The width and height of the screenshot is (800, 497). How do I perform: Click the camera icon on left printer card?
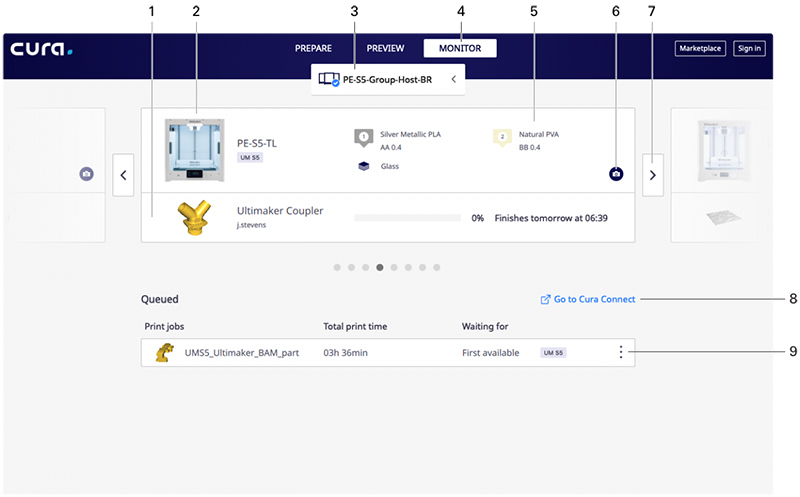tap(87, 174)
